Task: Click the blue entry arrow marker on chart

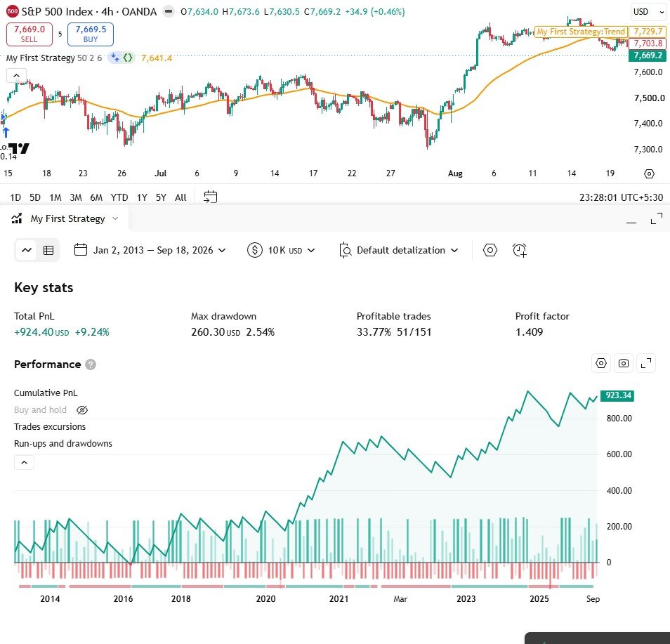Action: 6,132
